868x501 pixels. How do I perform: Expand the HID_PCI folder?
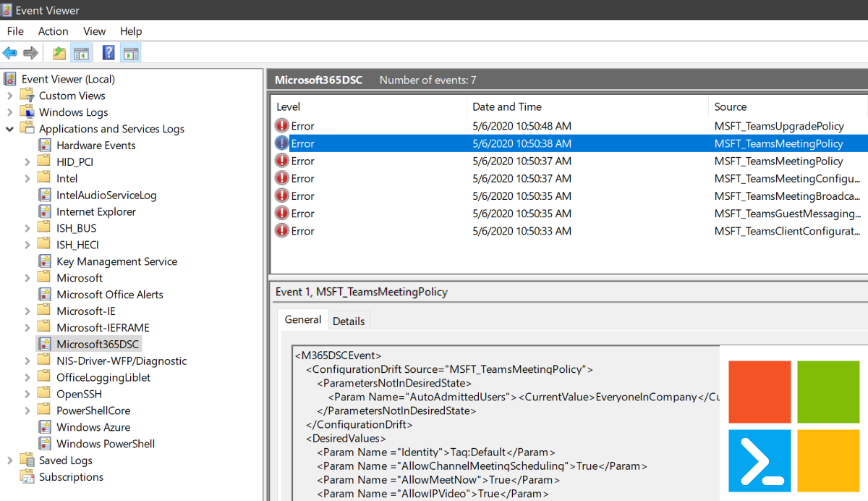click(x=27, y=162)
